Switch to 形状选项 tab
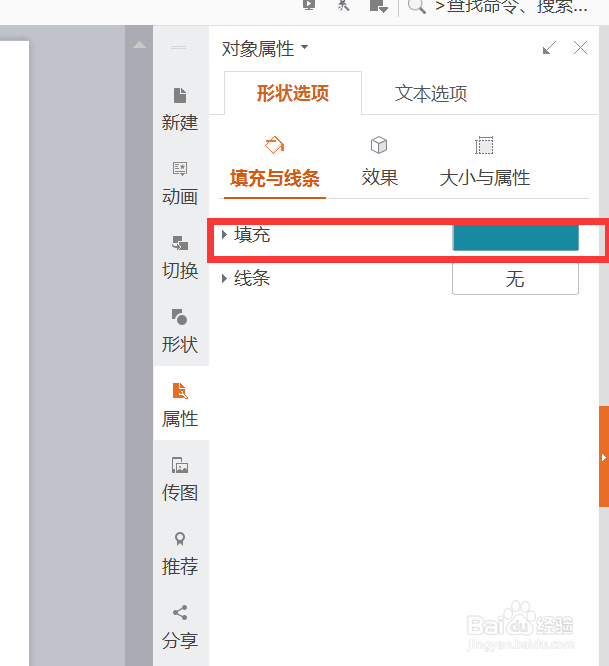This screenshot has width=609, height=666. (x=293, y=93)
